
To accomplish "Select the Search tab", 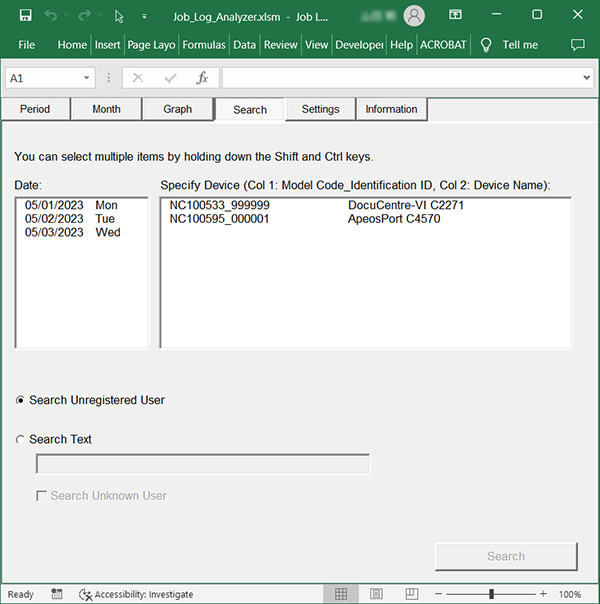I will point(250,109).
